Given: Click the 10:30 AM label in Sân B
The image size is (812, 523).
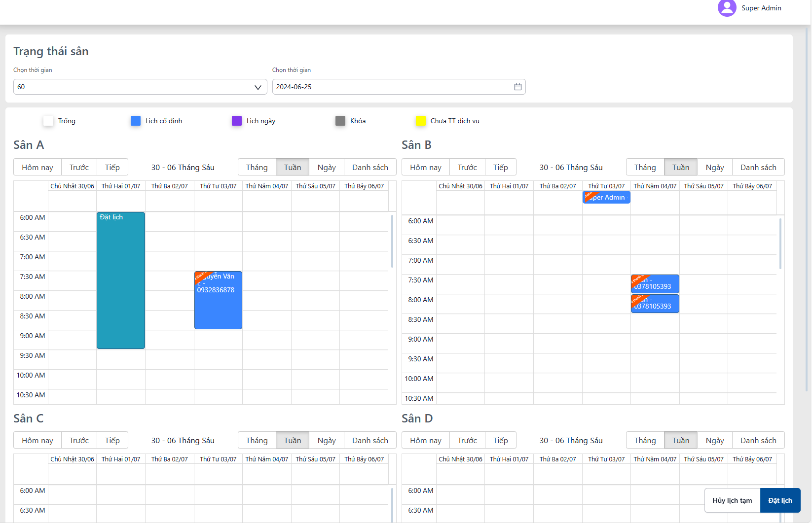Looking at the screenshot, I should coord(419,398).
